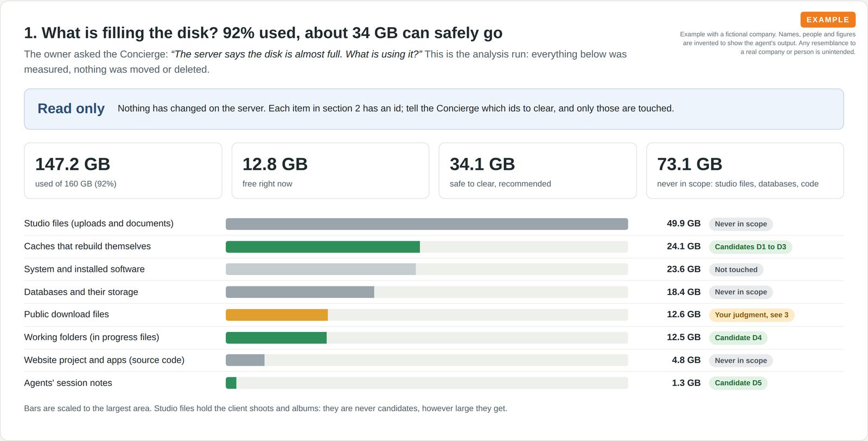This screenshot has height=441, width=868.
Task: Open the 147.2 GB used card
Action: (x=123, y=171)
